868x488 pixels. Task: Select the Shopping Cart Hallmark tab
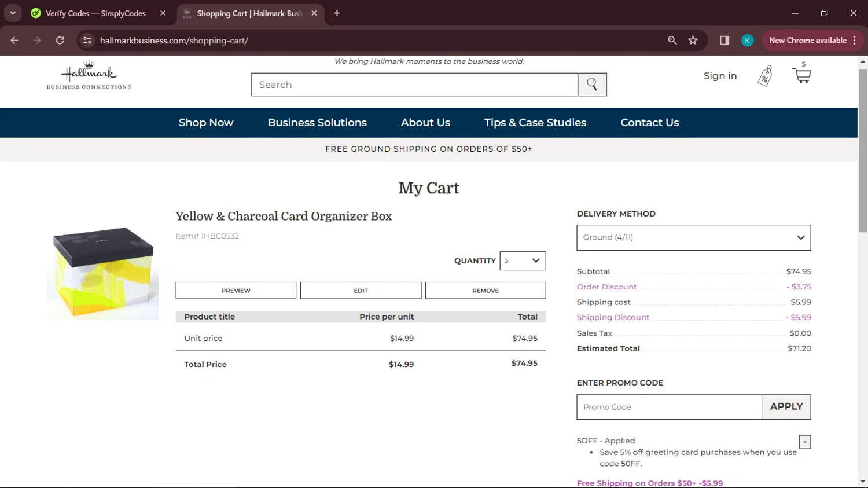[x=250, y=13]
